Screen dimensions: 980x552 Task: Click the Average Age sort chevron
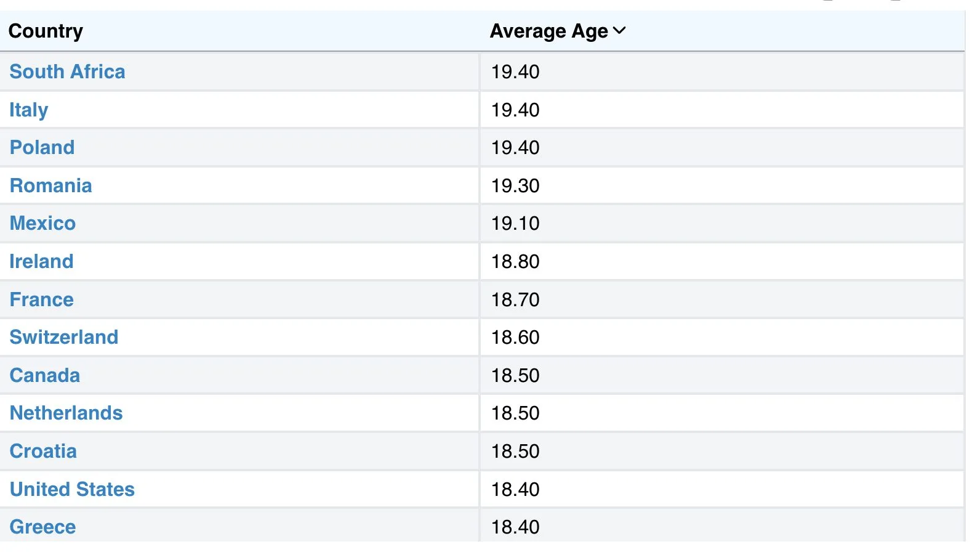pos(619,31)
